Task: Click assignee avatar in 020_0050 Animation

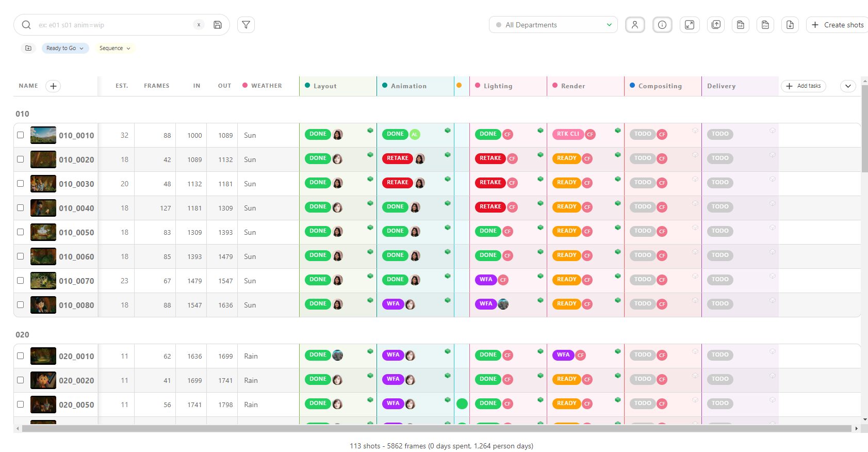Action: [x=411, y=403]
